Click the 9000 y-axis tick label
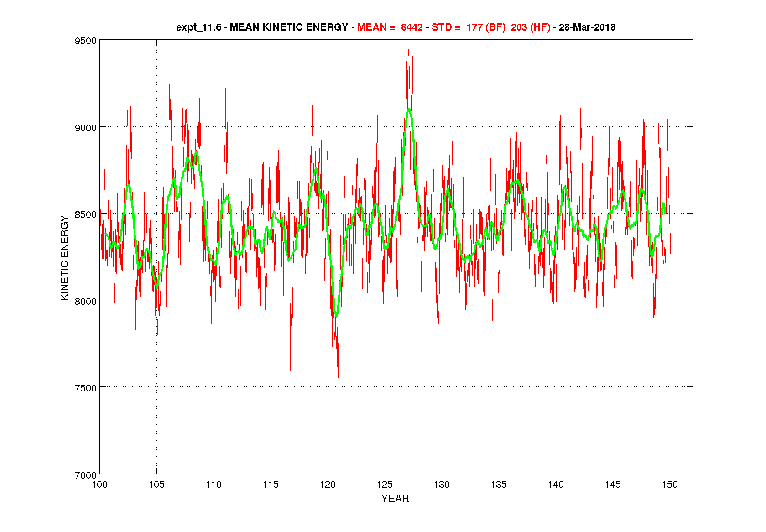766x532 pixels. click(86, 128)
